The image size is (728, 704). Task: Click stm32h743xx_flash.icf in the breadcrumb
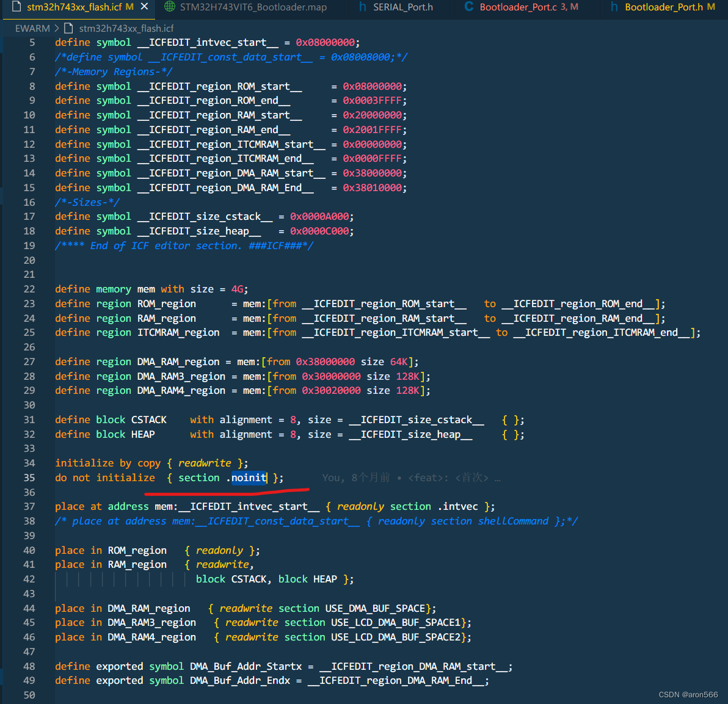coord(126,28)
